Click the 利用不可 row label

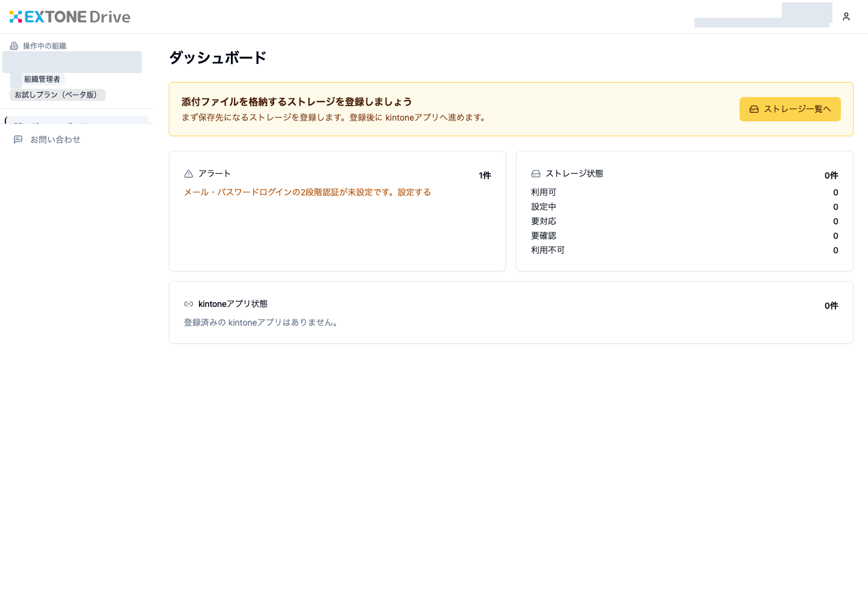coord(548,250)
